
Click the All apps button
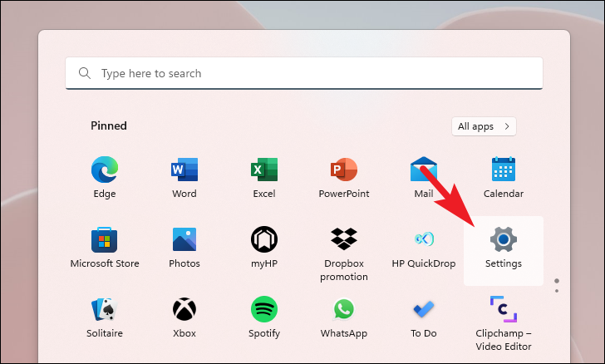click(x=484, y=126)
